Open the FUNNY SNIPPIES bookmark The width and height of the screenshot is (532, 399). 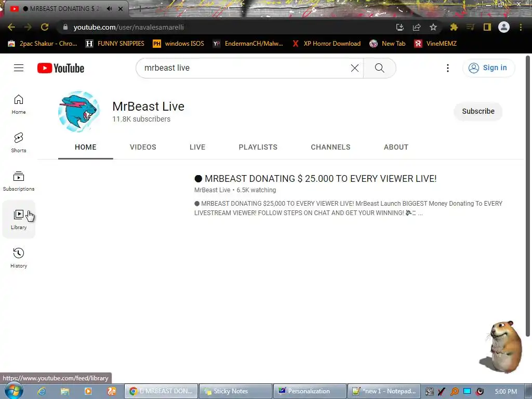point(115,44)
